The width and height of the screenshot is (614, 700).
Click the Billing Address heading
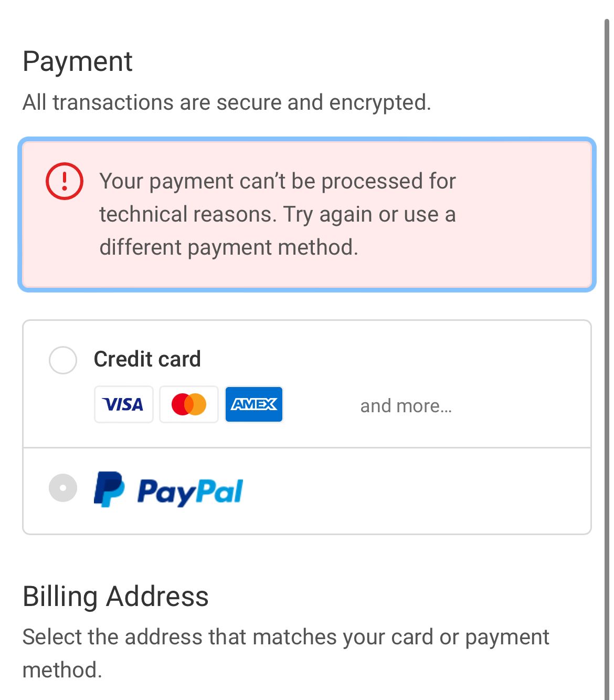pyautogui.click(x=115, y=597)
